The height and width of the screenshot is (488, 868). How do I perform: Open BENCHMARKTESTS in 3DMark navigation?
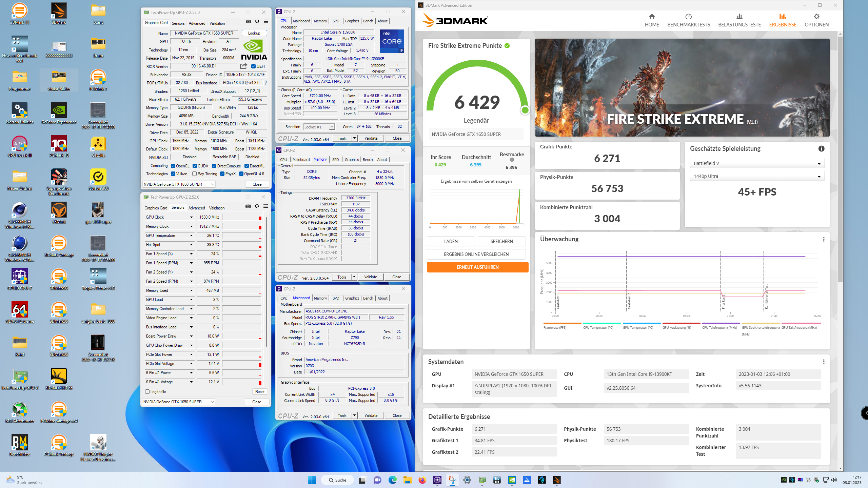(689, 20)
